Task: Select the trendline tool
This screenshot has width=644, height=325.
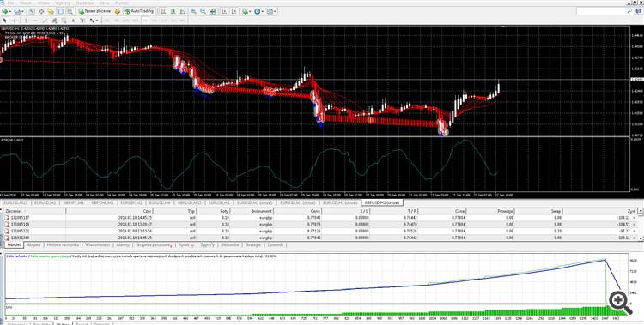Action: tap(45, 20)
